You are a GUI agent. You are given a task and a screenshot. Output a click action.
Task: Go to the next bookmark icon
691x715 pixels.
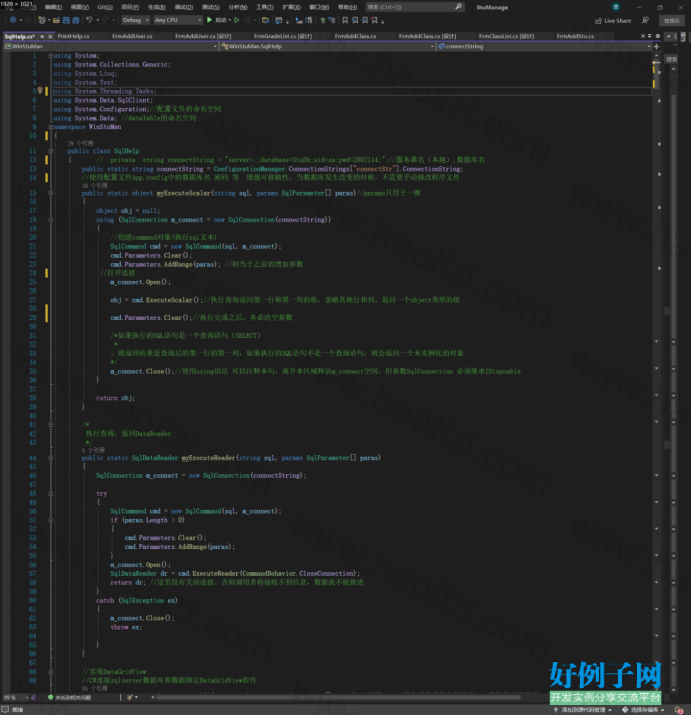(364, 20)
